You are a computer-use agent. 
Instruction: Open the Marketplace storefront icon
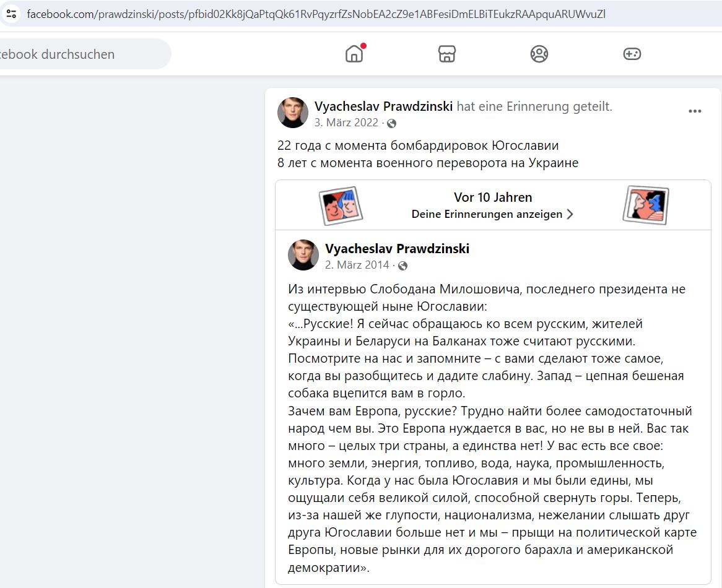pyautogui.click(x=446, y=54)
